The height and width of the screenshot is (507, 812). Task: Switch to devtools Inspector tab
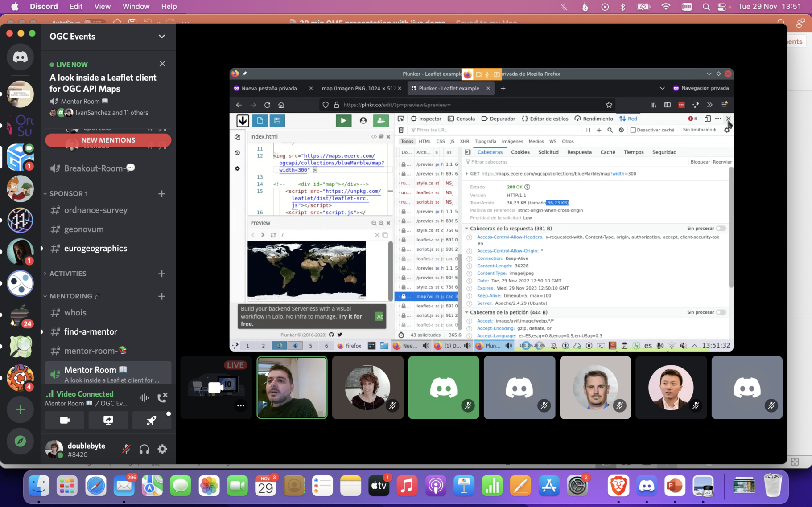tap(426, 119)
